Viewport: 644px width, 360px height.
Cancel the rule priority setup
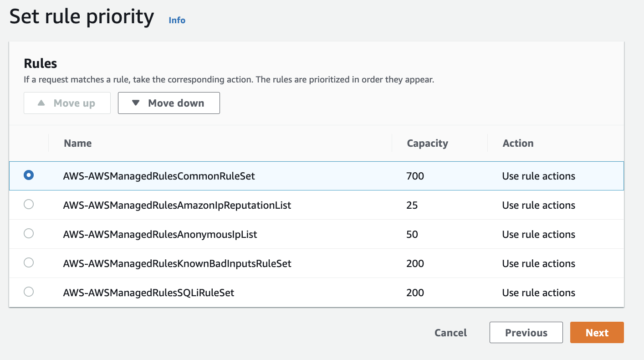point(450,333)
